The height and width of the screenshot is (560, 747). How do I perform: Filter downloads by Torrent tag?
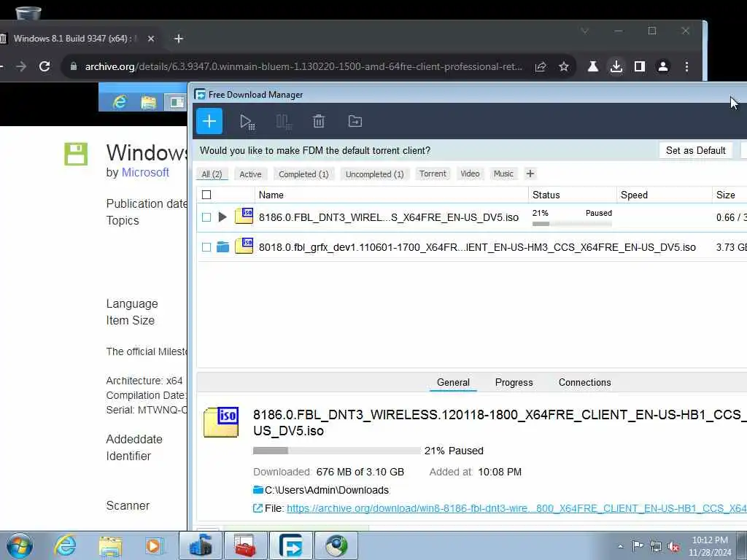433,174
